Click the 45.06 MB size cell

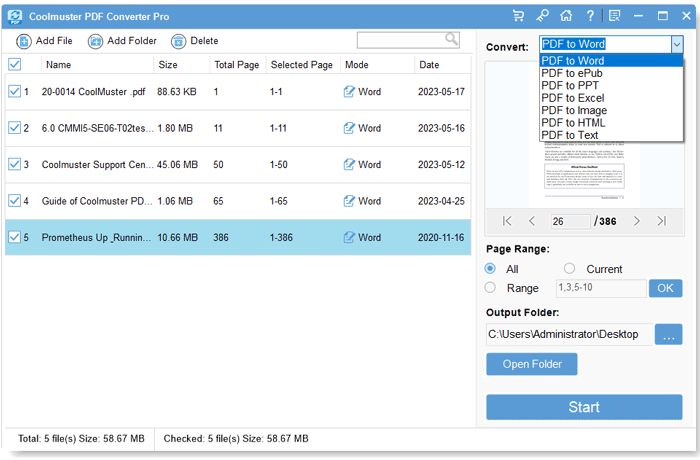click(x=177, y=164)
